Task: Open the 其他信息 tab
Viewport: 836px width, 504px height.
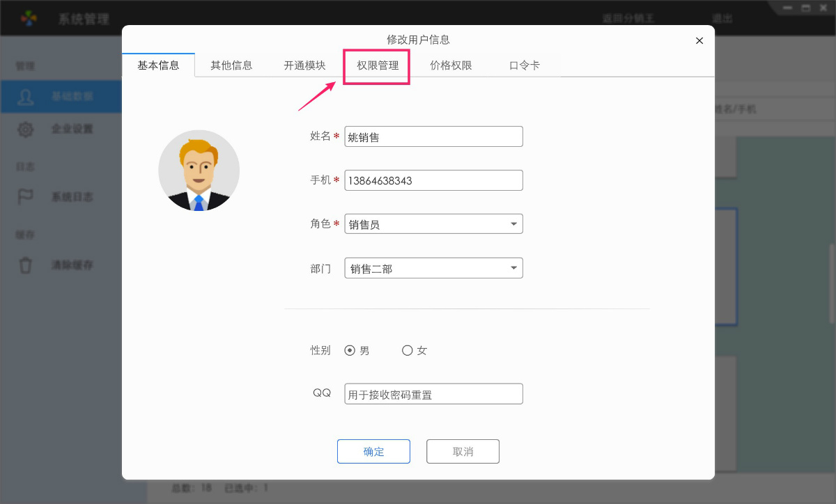Action: click(x=231, y=65)
